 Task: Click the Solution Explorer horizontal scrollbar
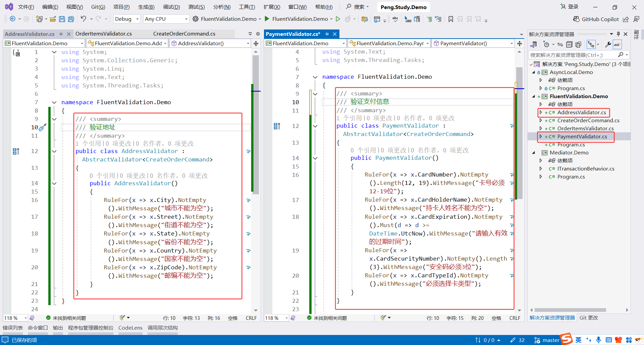pyautogui.click(x=570, y=310)
